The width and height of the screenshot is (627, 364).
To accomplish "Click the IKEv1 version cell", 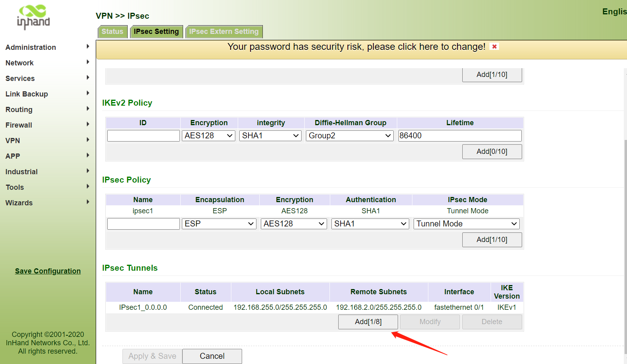I will coord(507,307).
